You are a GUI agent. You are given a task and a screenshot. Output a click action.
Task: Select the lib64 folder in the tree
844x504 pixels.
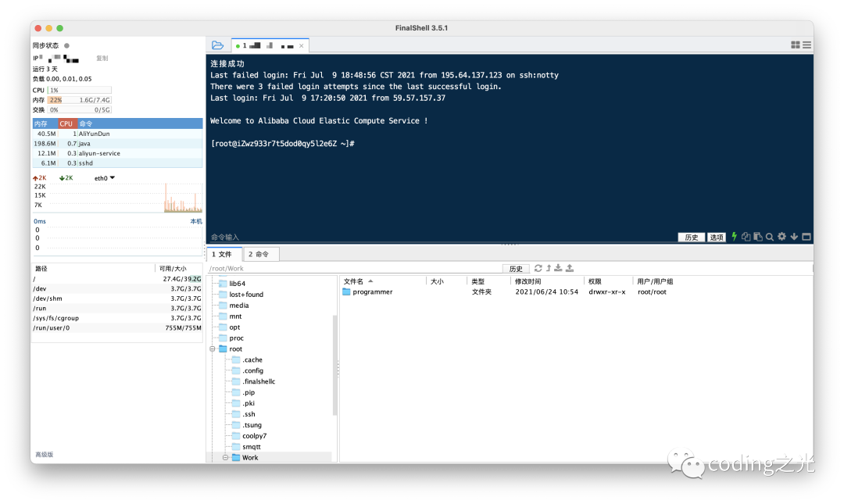[232, 283]
